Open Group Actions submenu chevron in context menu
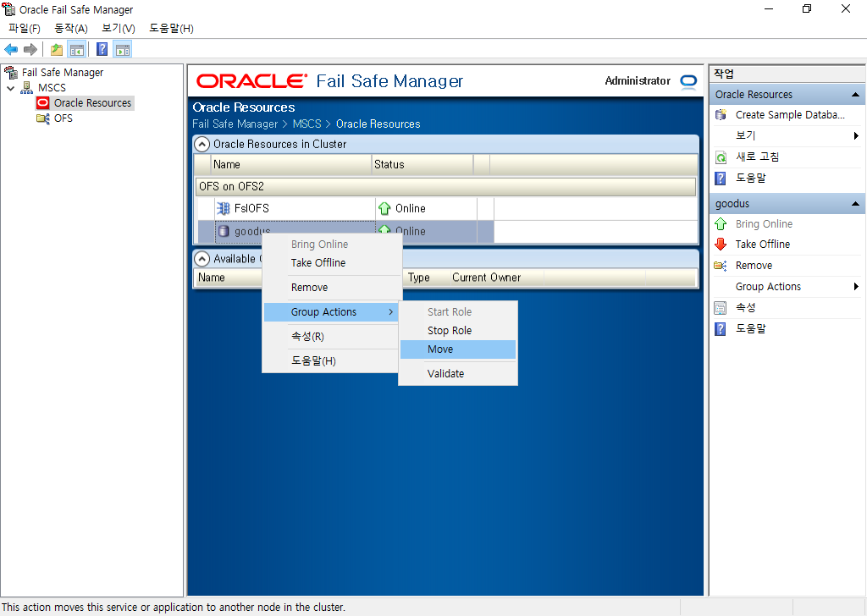This screenshot has height=616, width=867. (390, 312)
